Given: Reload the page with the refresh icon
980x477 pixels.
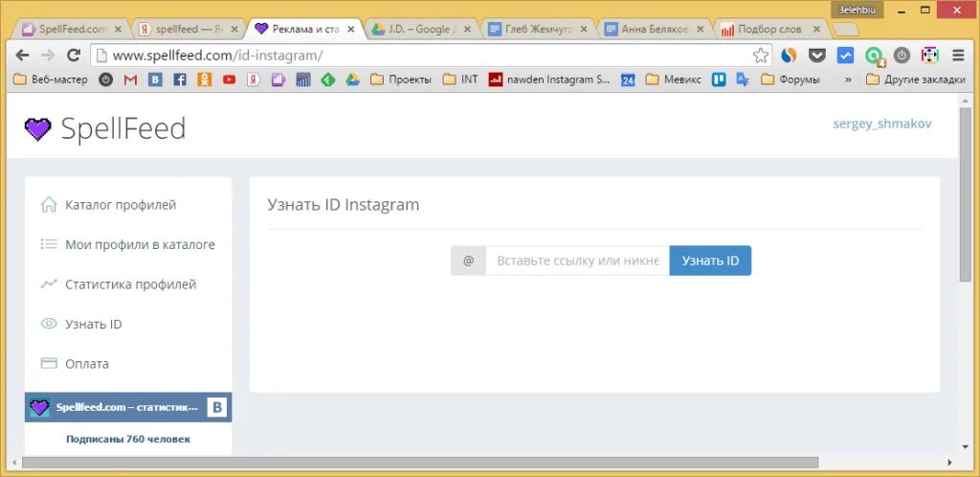Looking at the screenshot, I should (x=74, y=56).
